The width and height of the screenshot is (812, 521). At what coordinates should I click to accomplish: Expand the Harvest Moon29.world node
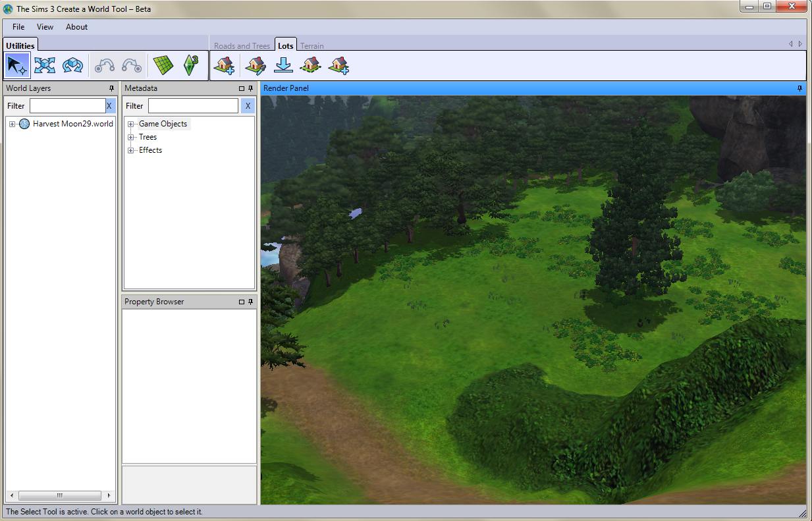[x=12, y=124]
